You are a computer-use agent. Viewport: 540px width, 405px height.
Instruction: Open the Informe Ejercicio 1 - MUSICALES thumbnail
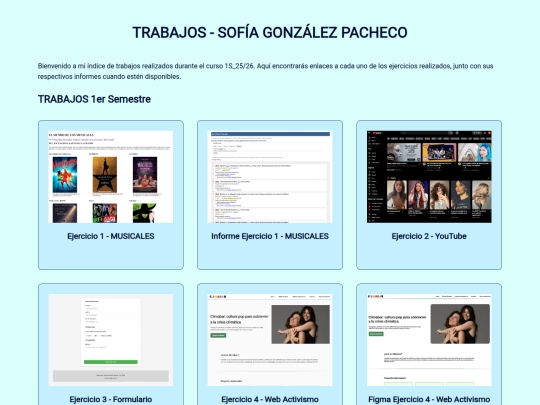coord(270,177)
